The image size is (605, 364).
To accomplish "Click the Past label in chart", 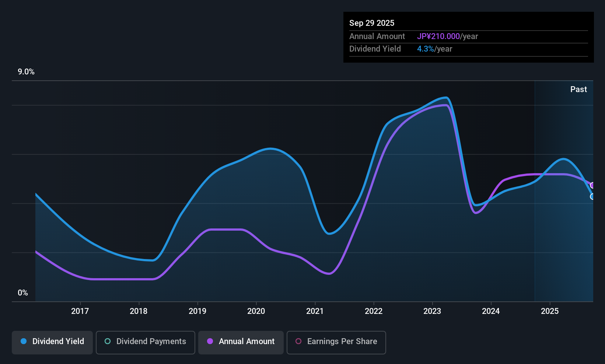I will click(578, 90).
